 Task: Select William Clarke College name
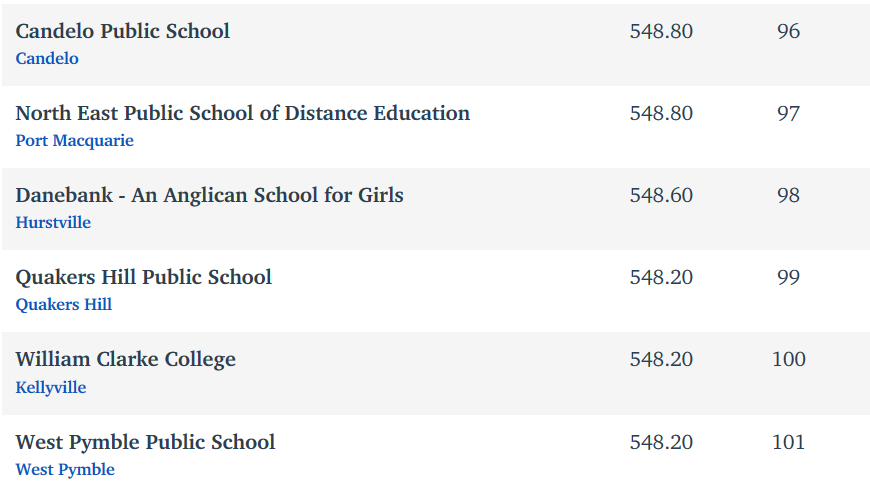click(x=125, y=360)
